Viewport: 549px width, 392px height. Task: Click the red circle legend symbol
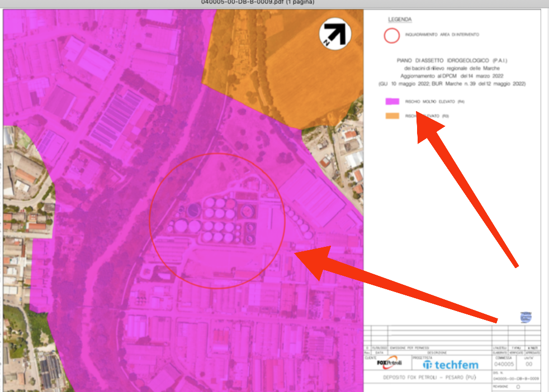point(391,35)
